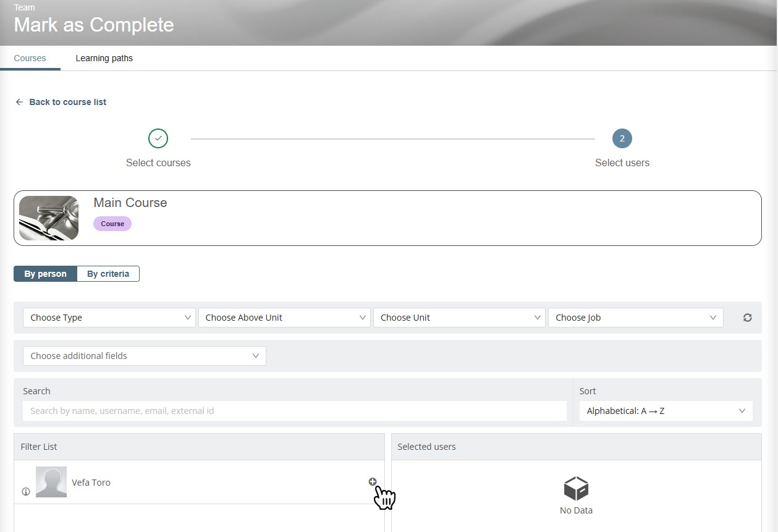
Task: Click the completed Select courses step checkmark
Action: coord(158,138)
